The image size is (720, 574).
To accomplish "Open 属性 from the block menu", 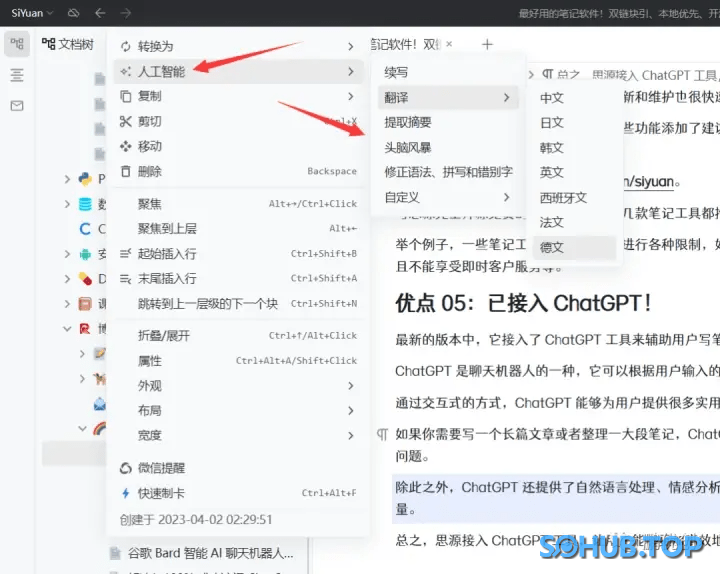I will (237, 360).
